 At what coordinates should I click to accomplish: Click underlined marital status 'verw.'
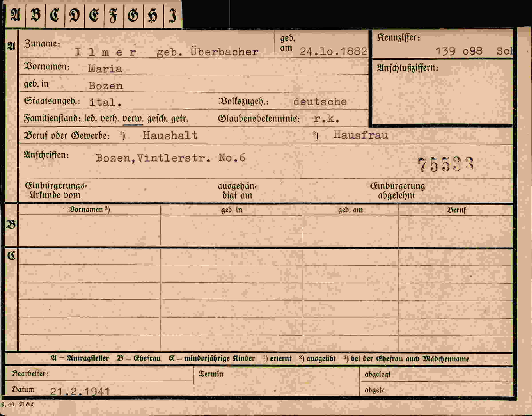133,119
